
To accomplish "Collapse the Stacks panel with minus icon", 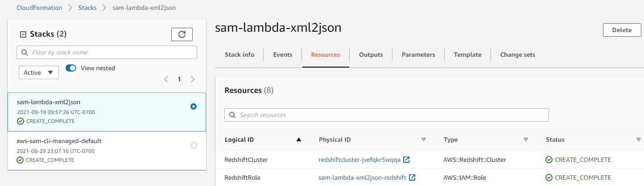I will pos(24,34).
